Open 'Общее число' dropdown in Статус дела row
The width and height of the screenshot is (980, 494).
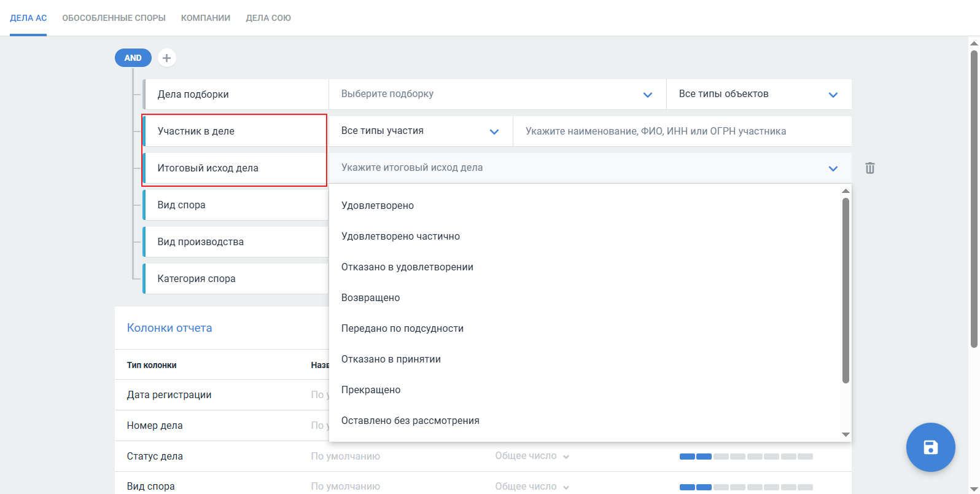click(x=532, y=456)
